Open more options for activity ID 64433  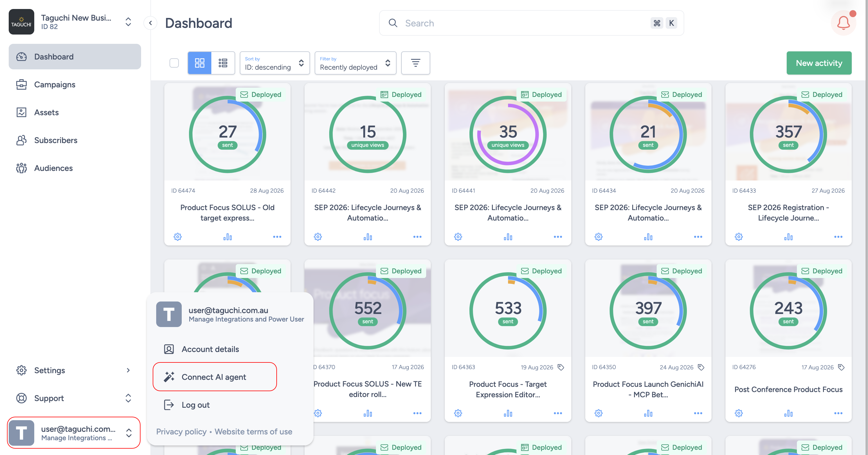tap(838, 237)
